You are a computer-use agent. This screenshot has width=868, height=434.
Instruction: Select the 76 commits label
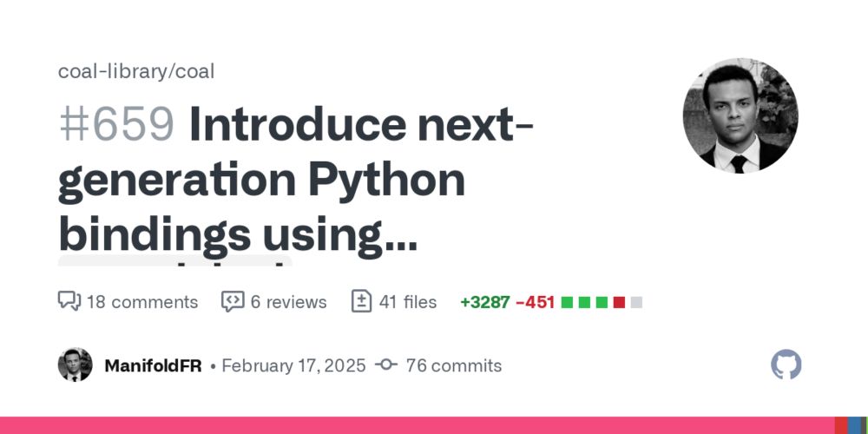[x=454, y=365]
